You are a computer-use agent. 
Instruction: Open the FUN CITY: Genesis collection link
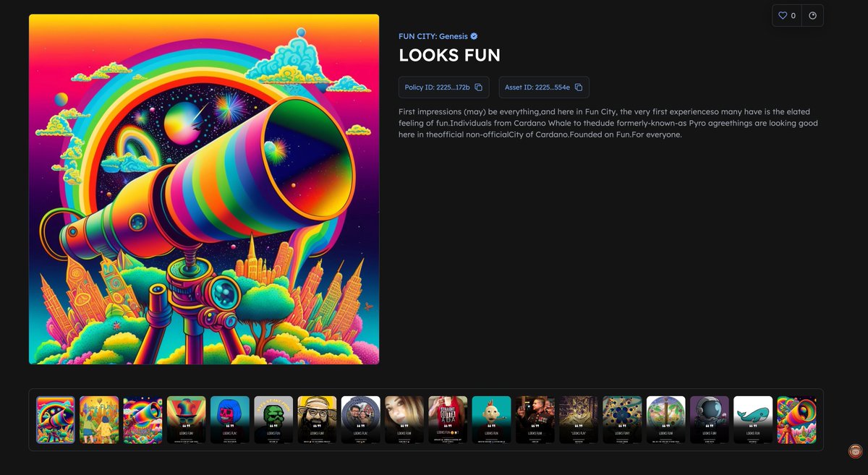click(432, 35)
